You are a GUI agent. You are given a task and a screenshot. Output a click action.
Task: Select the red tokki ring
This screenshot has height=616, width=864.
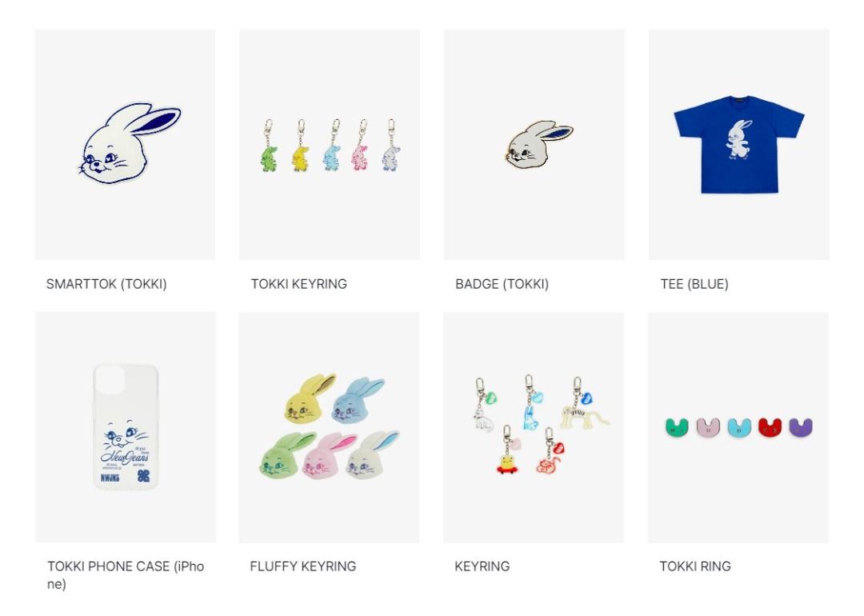[770, 427]
